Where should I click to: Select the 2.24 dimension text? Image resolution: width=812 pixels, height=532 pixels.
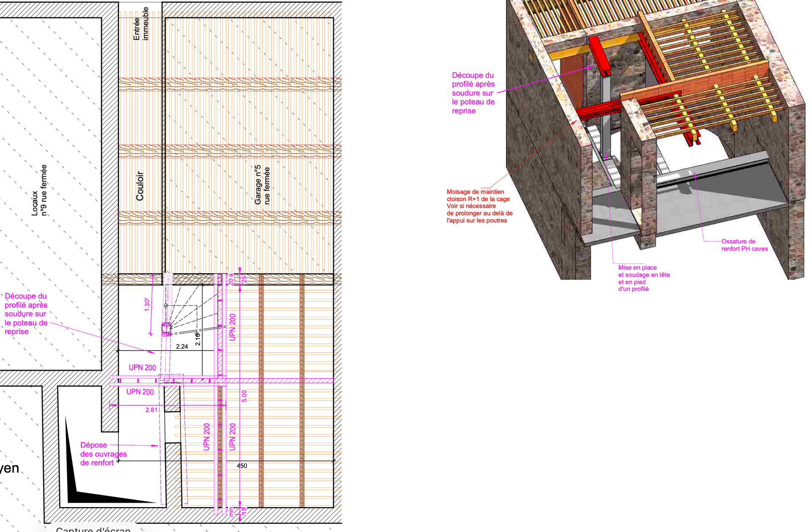coord(182,346)
